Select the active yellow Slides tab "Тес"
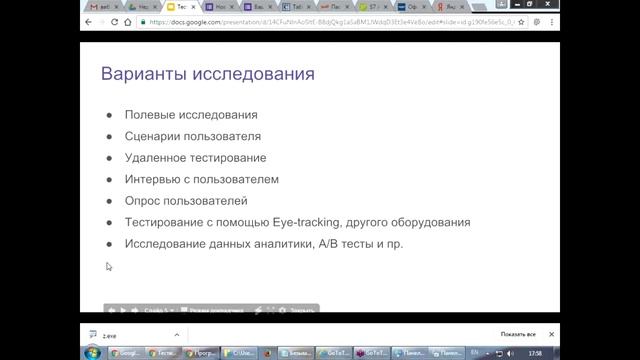Screen dimensions: 640x360 (180, 7)
